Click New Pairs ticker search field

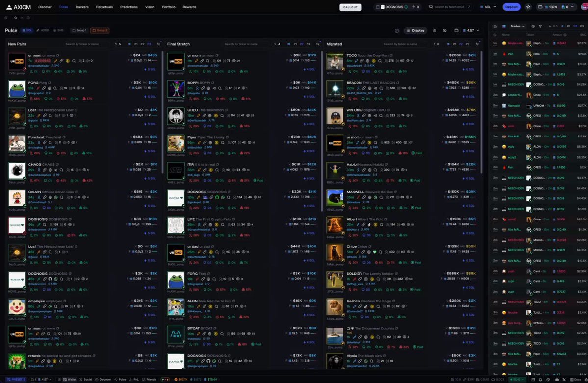pyautogui.click(x=87, y=44)
